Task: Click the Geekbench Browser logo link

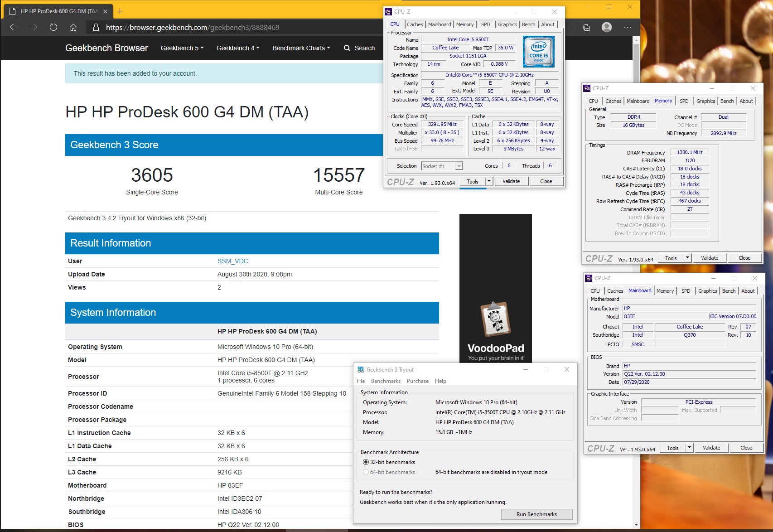Action: point(106,48)
